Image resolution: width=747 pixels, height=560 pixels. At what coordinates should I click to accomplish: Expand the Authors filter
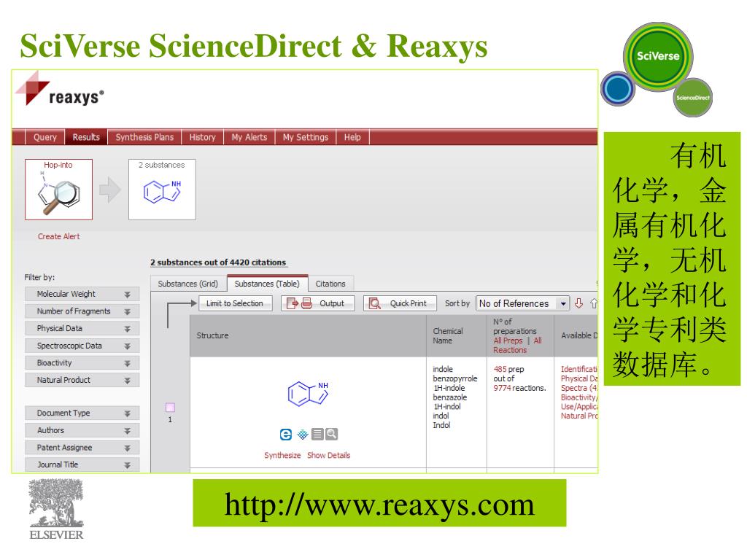pos(82,430)
